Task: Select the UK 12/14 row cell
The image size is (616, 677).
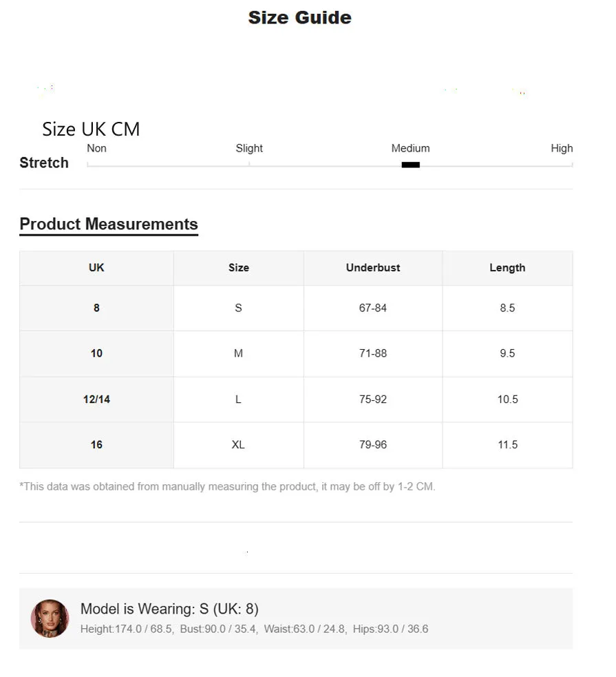Action: pos(96,399)
